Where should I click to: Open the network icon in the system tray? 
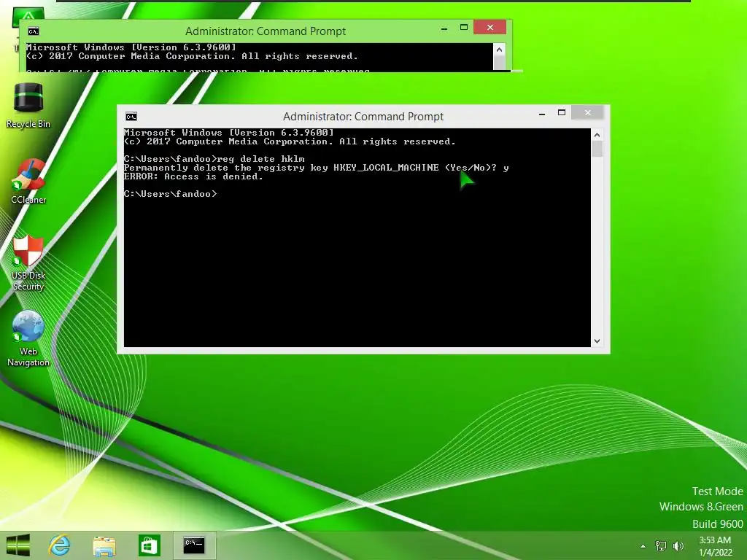tap(661, 546)
